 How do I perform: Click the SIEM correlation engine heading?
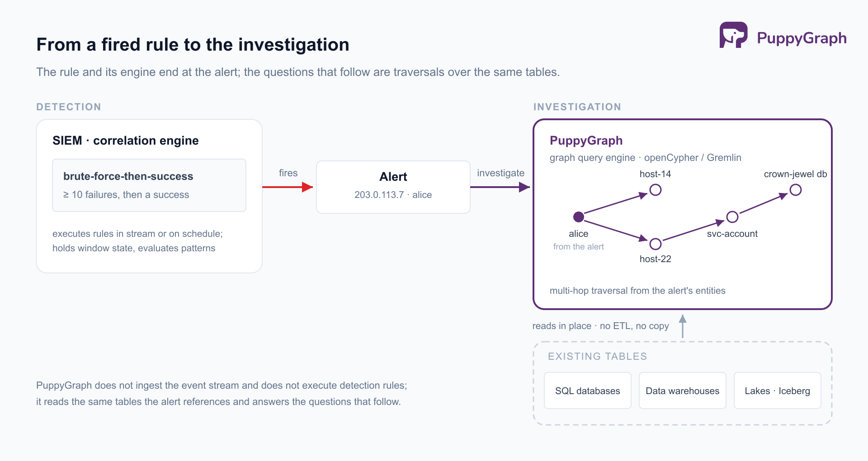coord(126,141)
